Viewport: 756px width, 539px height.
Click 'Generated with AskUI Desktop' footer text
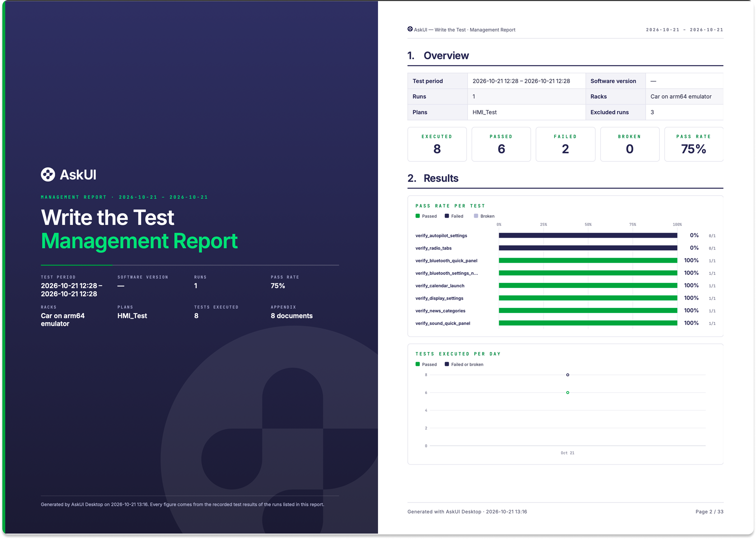click(x=444, y=512)
